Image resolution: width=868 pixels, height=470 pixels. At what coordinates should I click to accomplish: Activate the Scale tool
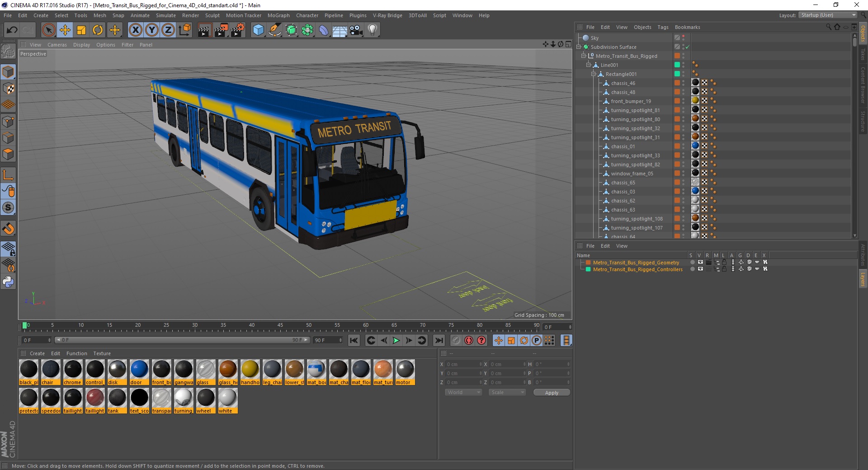[81, 30]
